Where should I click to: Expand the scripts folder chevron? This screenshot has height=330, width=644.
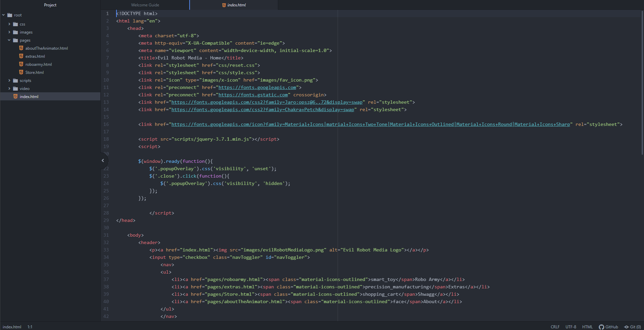coord(9,81)
